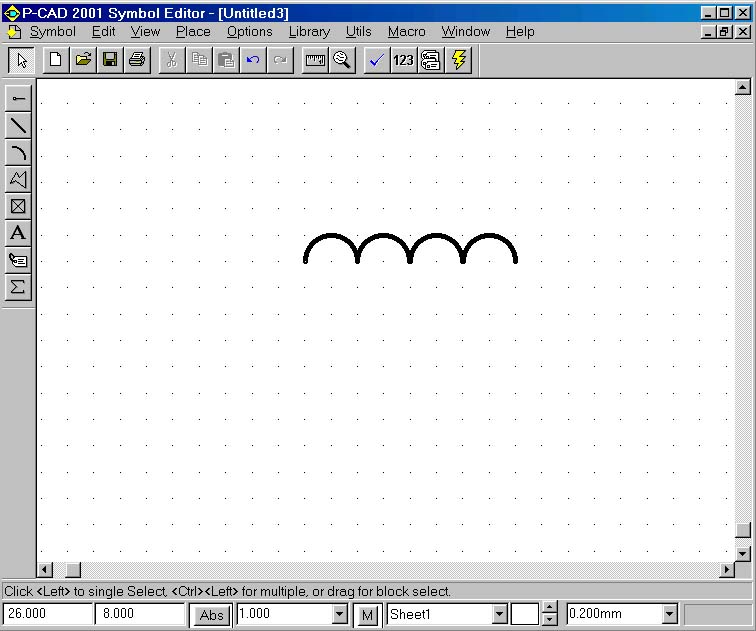
Task: Activate the Select arrow tool
Action: (21, 60)
